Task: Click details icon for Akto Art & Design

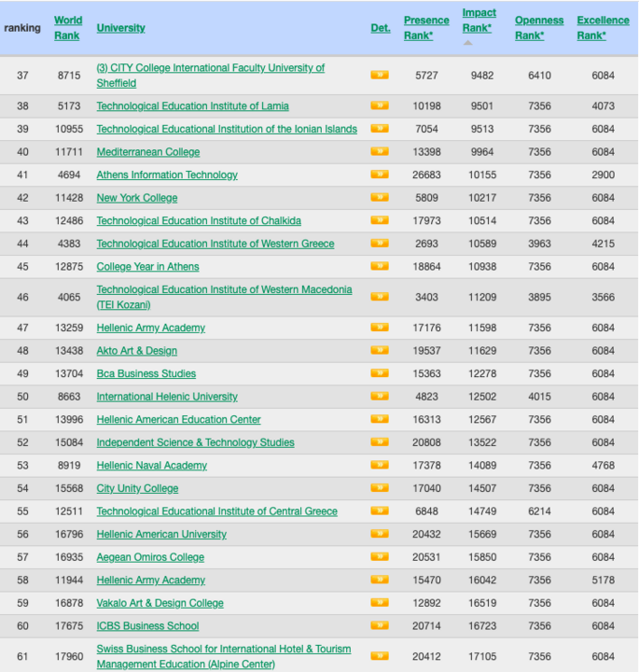Action: 380,350
